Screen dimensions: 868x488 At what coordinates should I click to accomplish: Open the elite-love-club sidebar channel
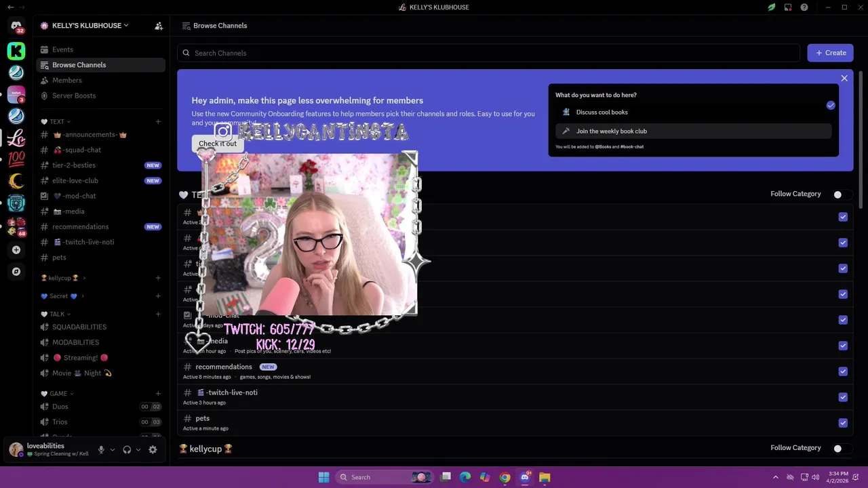(x=100, y=181)
